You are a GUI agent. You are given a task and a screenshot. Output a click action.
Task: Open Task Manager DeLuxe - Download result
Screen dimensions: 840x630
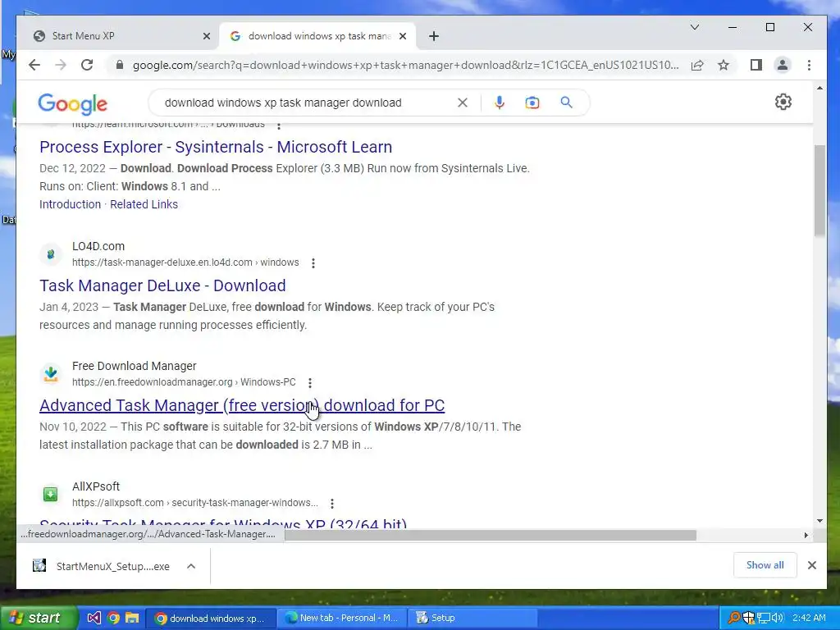click(162, 285)
